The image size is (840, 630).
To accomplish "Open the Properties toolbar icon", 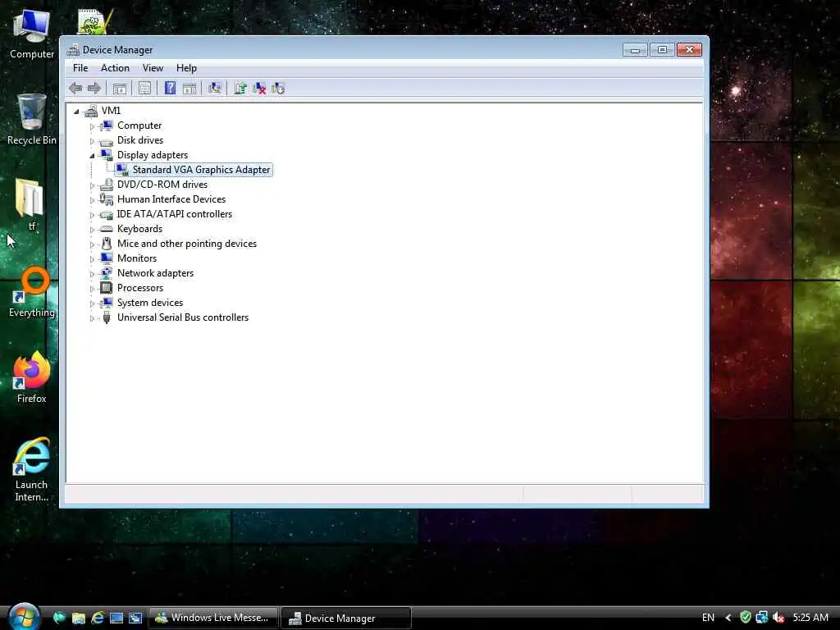I will pyautogui.click(x=144, y=89).
